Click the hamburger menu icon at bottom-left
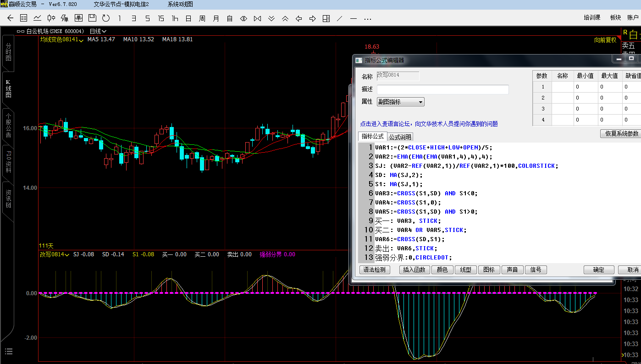The height and width of the screenshot is (364, 641). coord(8,352)
